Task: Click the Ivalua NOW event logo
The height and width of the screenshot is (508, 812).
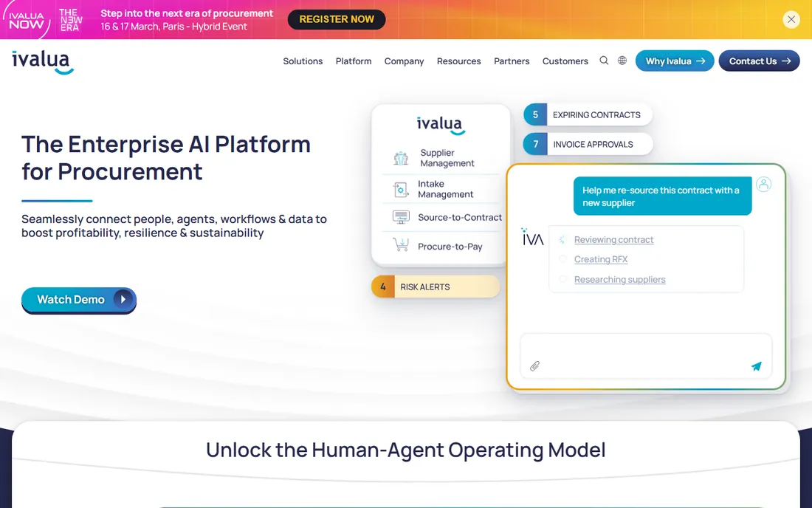Action: (x=27, y=20)
